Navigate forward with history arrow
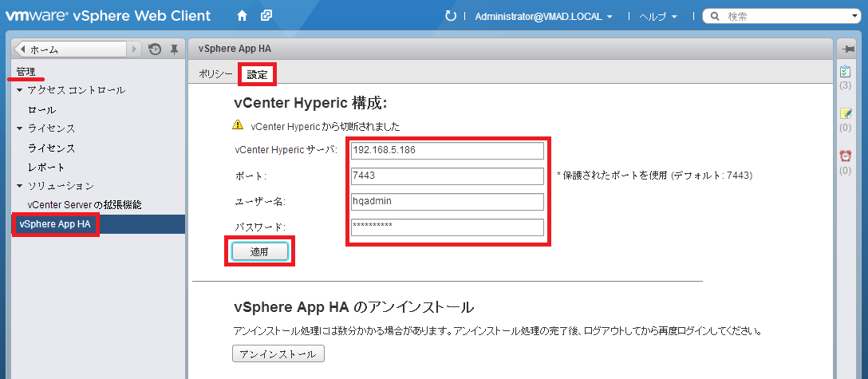Image resolution: width=868 pixels, height=379 pixels. (135, 49)
